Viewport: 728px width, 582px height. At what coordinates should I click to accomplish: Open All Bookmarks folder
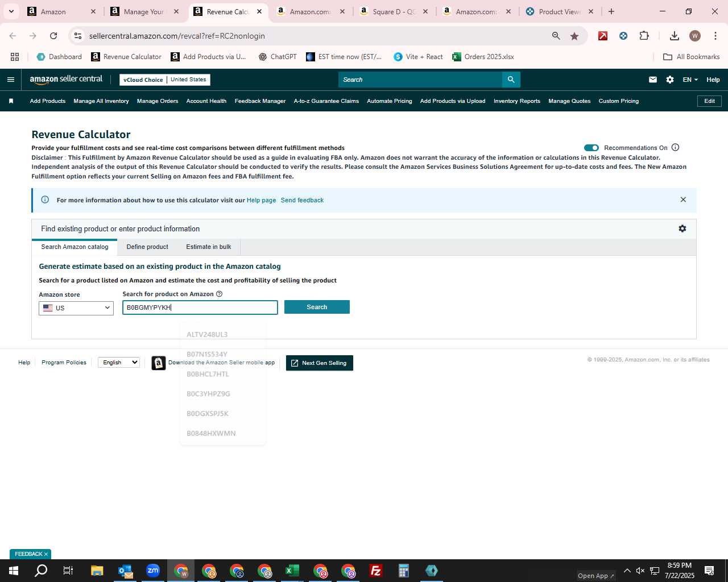pyautogui.click(x=692, y=57)
